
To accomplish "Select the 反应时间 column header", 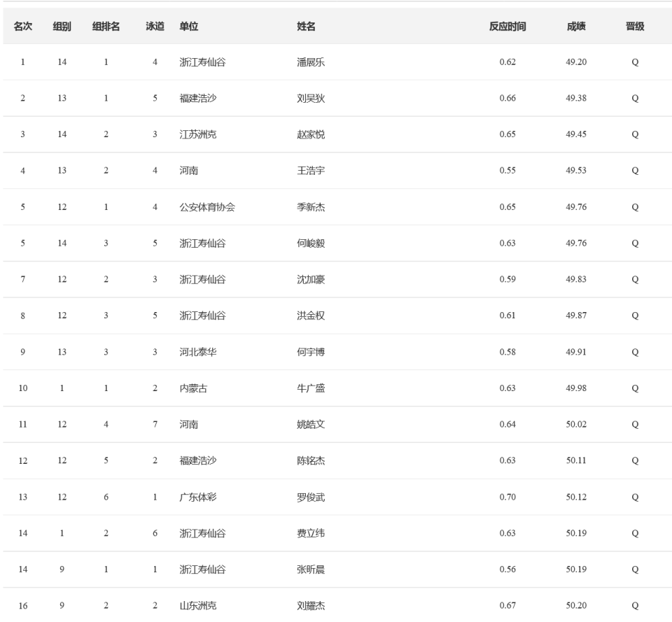I will point(507,27).
